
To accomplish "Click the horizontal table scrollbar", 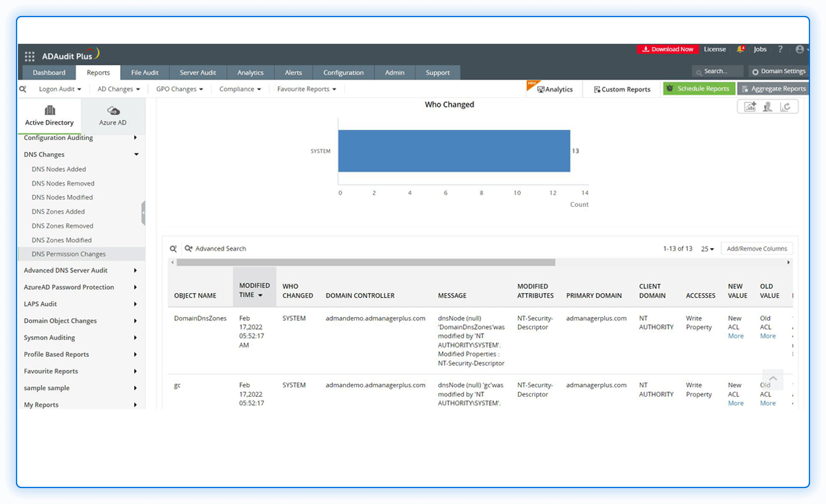I will [366, 263].
